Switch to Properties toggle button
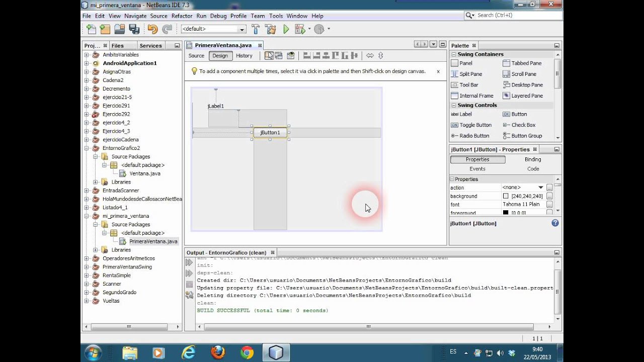Screen dimensions: 644x362 [477, 159]
